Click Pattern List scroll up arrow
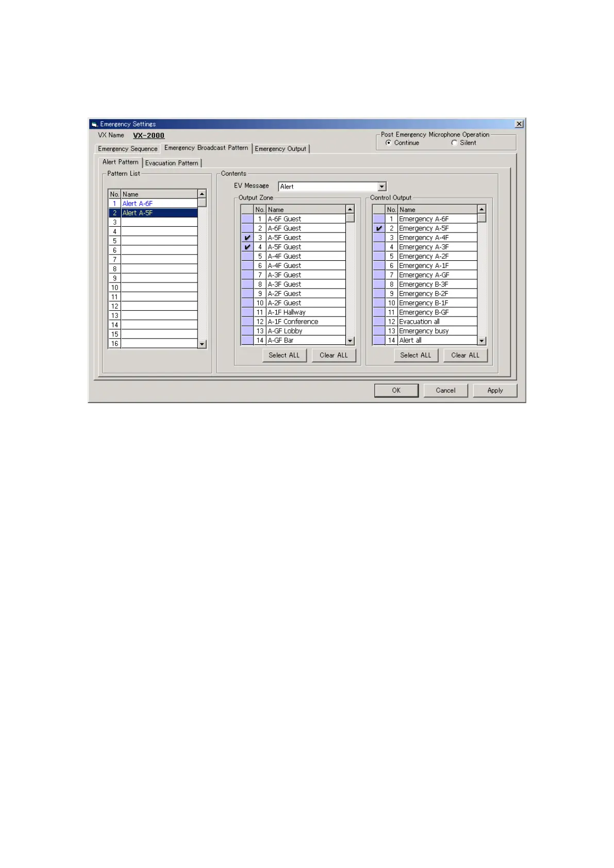614x868 pixels. pyautogui.click(x=202, y=194)
